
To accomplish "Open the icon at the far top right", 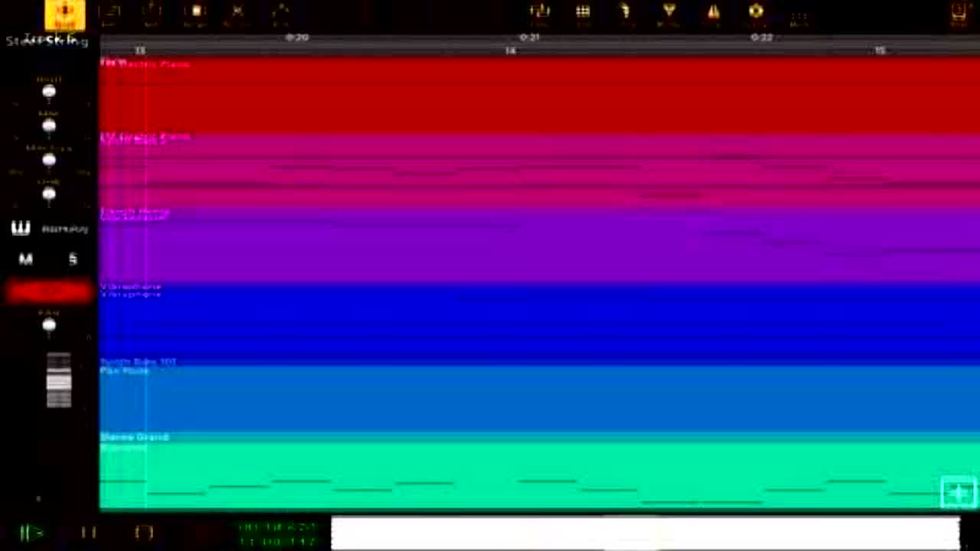I will click(x=958, y=11).
